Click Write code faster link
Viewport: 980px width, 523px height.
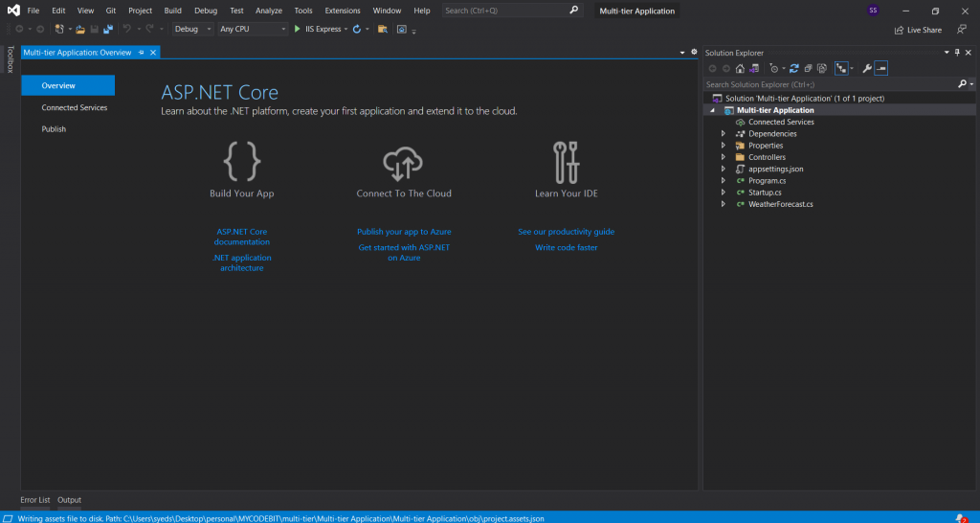point(567,248)
